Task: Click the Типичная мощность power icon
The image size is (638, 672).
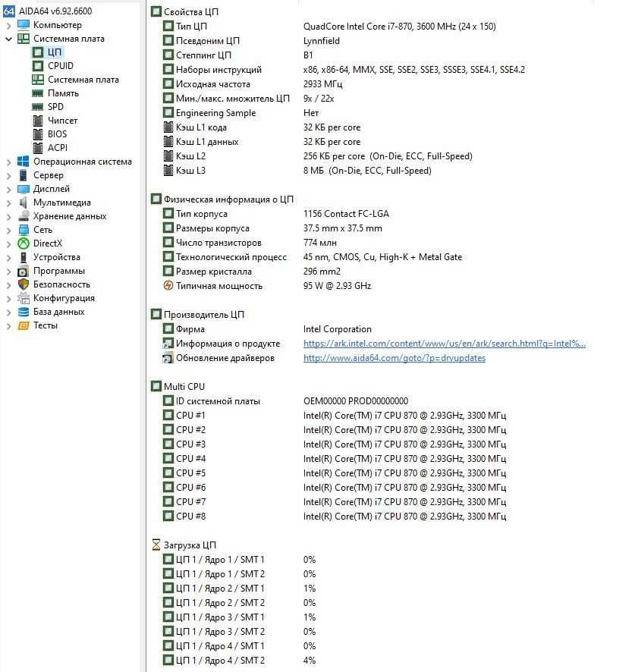Action: [168, 285]
